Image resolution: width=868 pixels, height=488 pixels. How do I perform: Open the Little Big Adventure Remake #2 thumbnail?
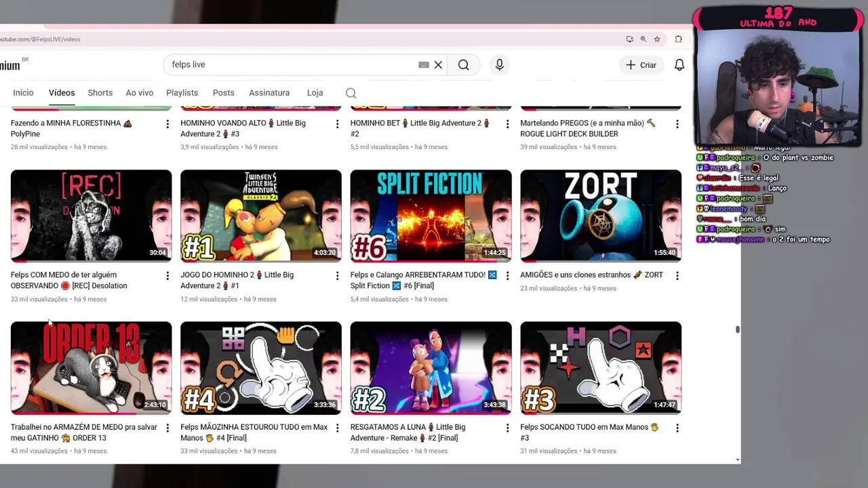coord(431,368)
